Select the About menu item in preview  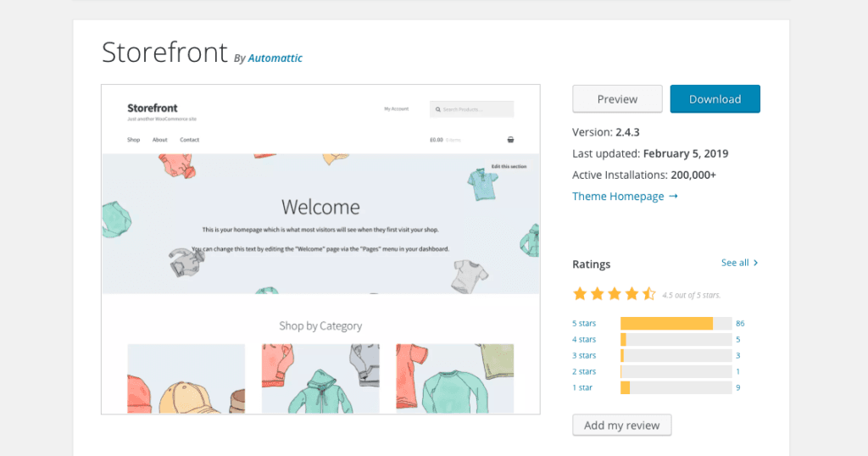[x=160, y=140]
